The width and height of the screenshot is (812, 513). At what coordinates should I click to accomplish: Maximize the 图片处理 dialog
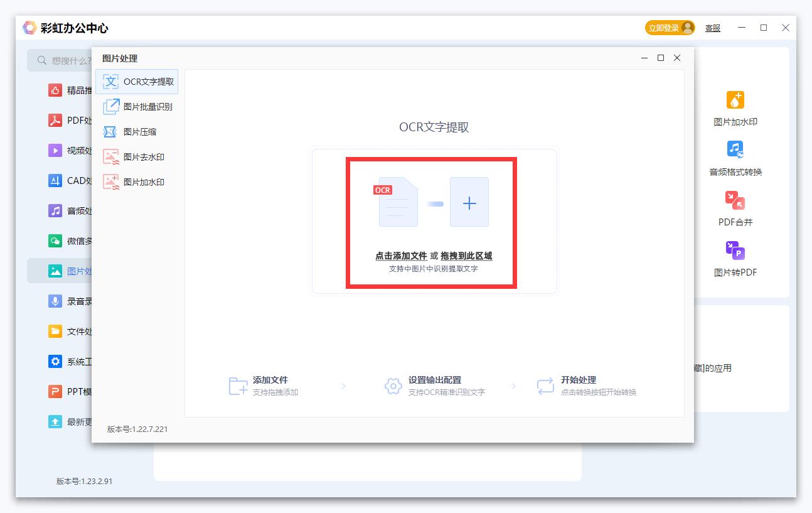pos(661,58)
